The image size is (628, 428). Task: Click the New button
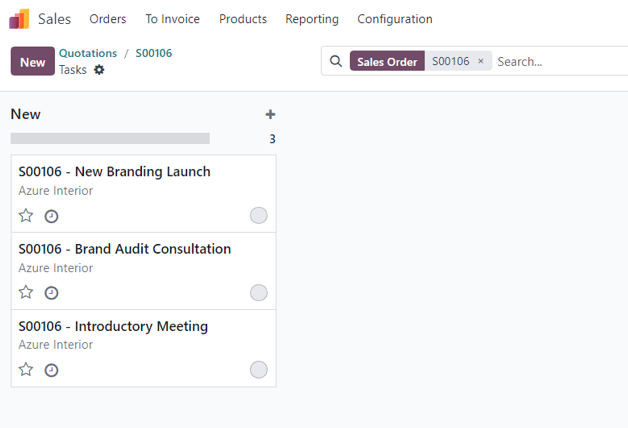[x=32, y=61]
